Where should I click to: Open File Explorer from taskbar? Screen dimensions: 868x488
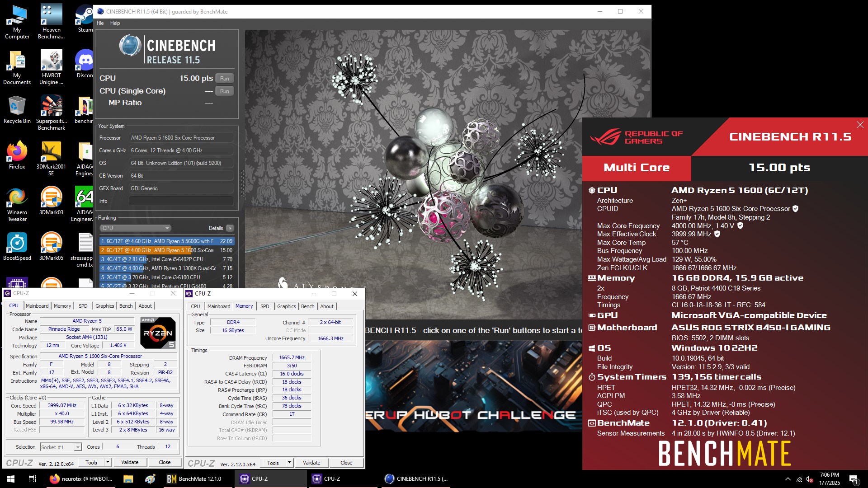point(128,479)
